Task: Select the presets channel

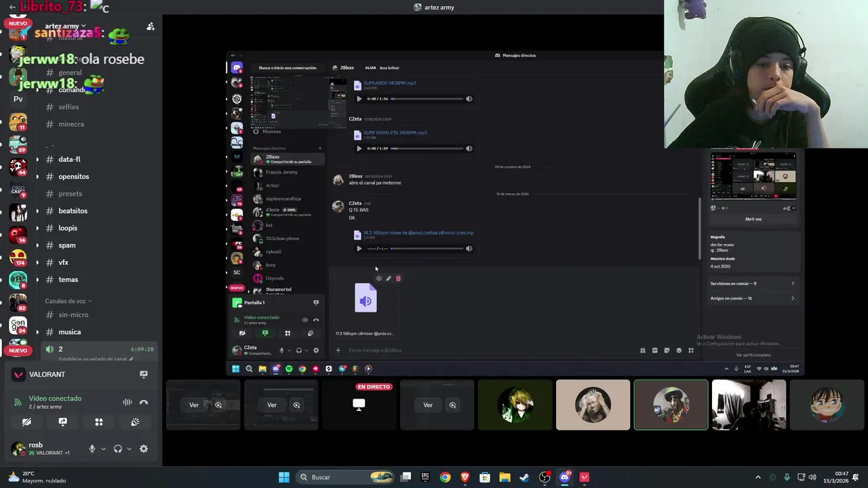Action: click(x=70, y=194)
